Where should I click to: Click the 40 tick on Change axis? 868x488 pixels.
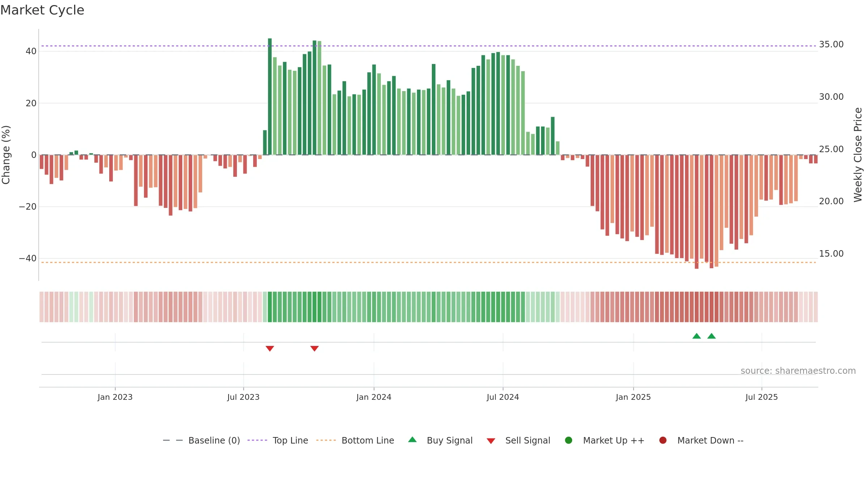coord(31,51)
